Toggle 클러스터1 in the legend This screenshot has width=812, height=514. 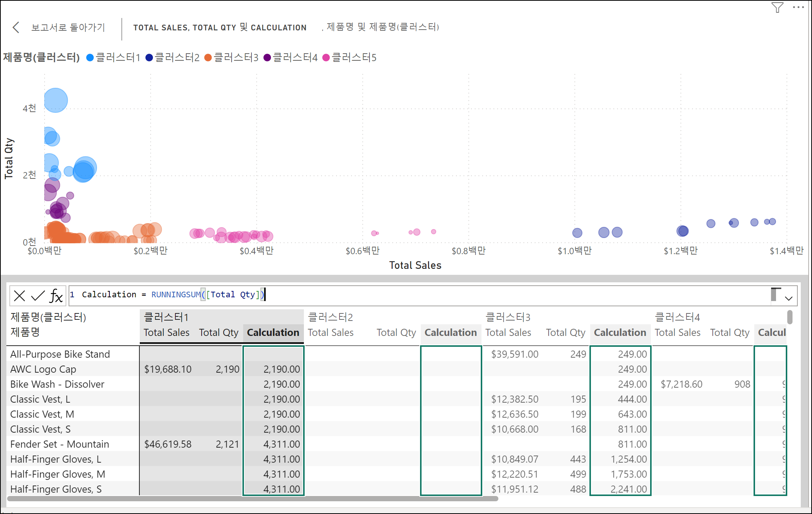click(117, 57)
